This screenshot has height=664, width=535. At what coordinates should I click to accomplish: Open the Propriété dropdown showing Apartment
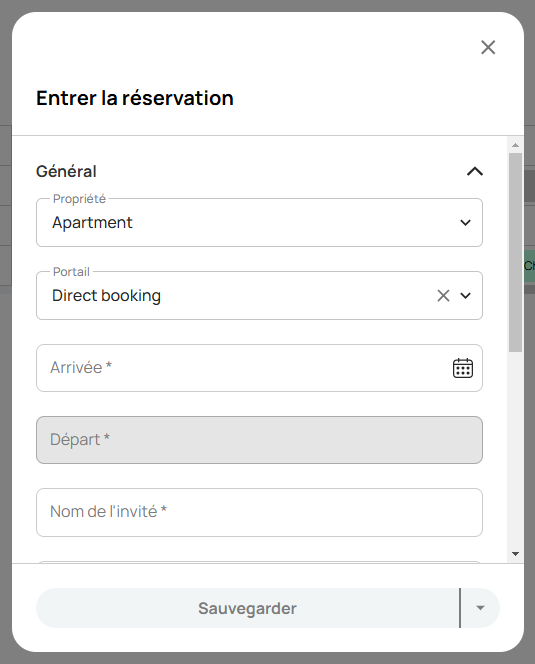[x=259, y=223]
